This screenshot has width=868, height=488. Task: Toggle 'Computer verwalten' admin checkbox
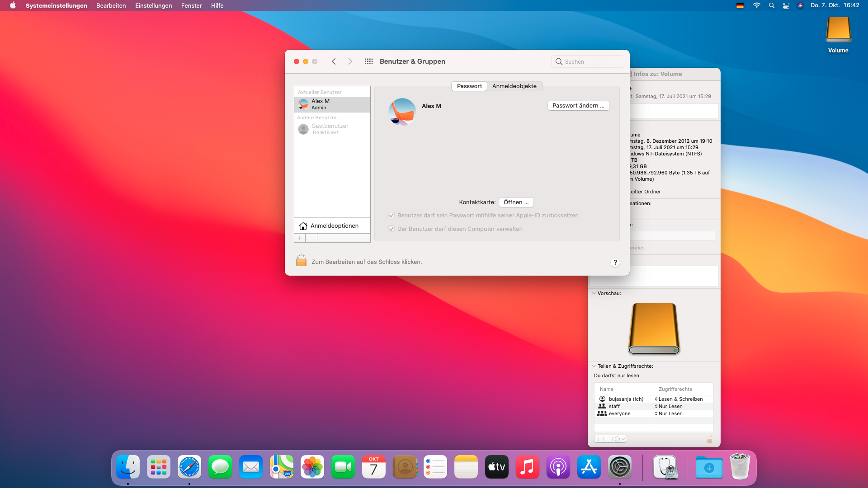point(392,229)
